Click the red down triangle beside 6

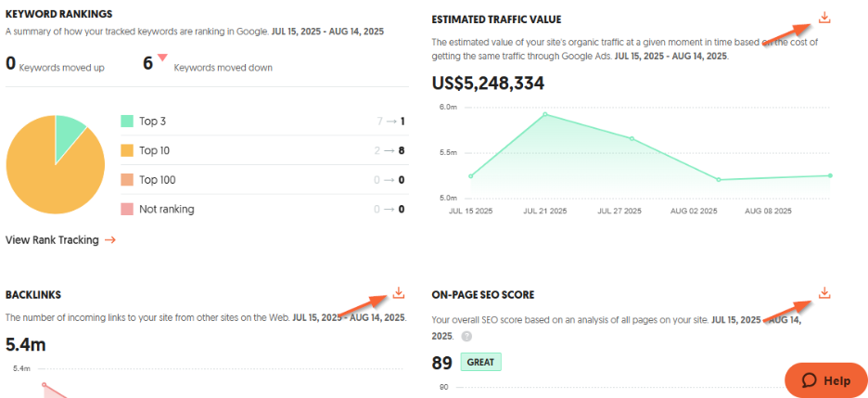coord(162,57)
